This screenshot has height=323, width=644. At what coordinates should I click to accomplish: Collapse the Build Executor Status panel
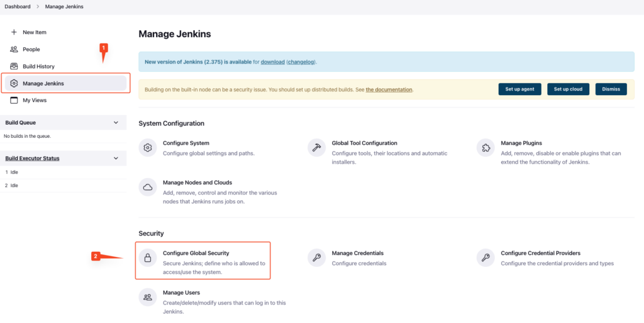[116, 158]
